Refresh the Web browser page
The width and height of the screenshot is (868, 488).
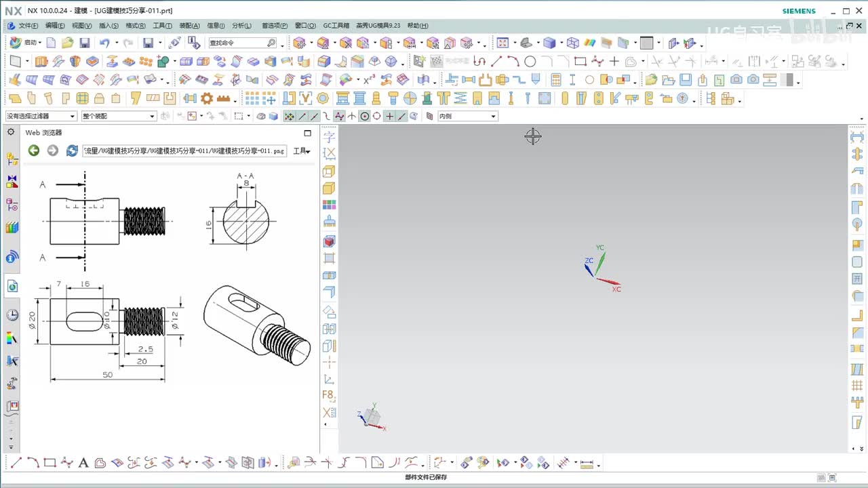pos(72,150)
